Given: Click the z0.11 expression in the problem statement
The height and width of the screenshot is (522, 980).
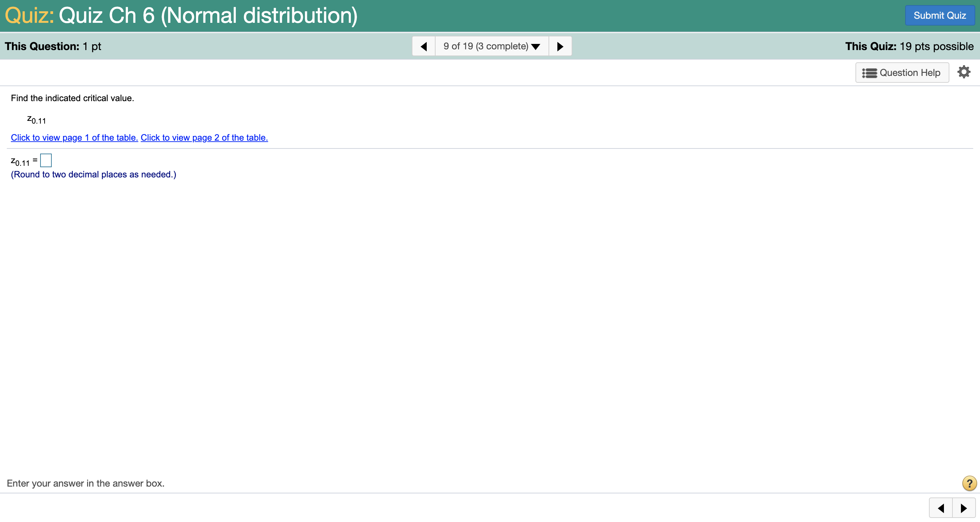Looking at the screenshot, I should coord(36,120).
